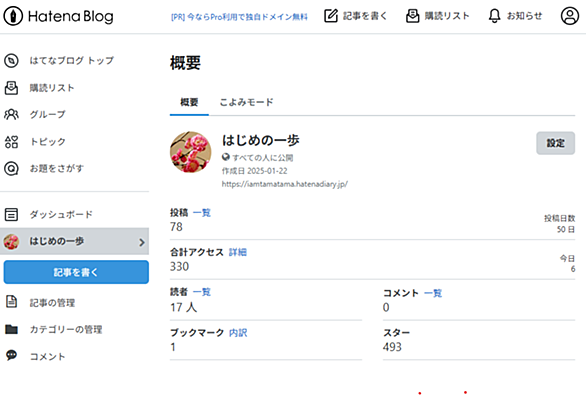Open the Hatena Blog wordmark link
The image size is (586, 395).
click(71, 16)
